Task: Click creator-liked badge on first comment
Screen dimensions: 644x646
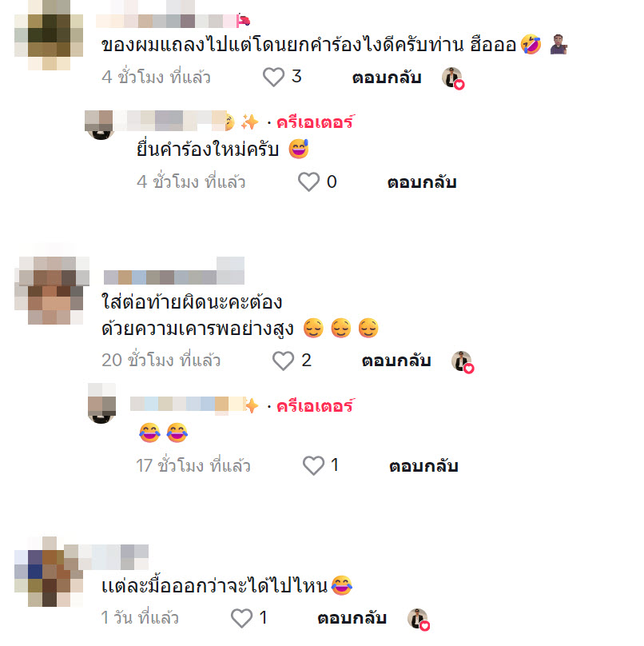Action: pos(453,78)
